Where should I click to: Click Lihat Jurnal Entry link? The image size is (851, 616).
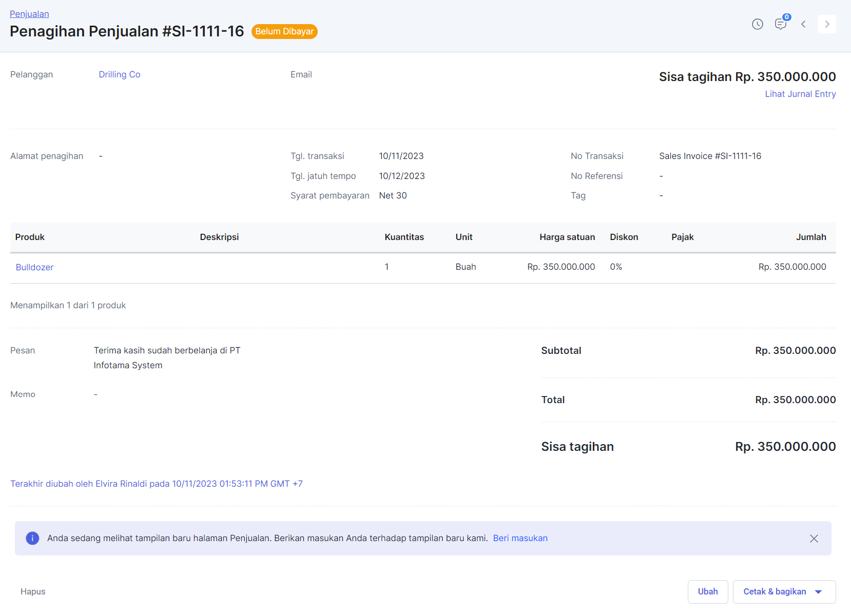point(800,94)
